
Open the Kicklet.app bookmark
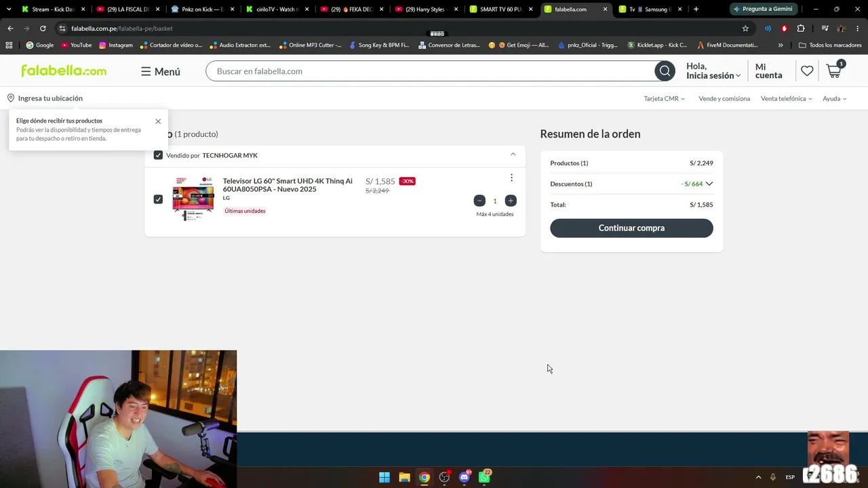click(x=657, y=45)
